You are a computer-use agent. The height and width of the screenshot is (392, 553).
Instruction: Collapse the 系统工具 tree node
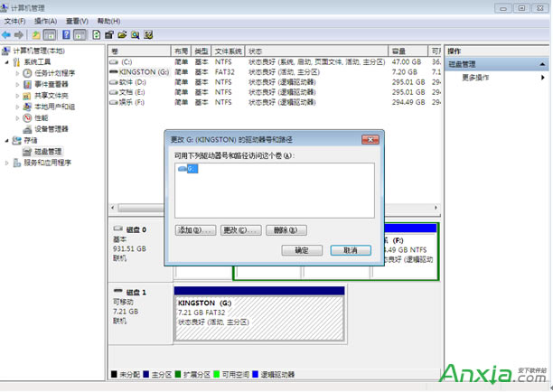point(6,62)
